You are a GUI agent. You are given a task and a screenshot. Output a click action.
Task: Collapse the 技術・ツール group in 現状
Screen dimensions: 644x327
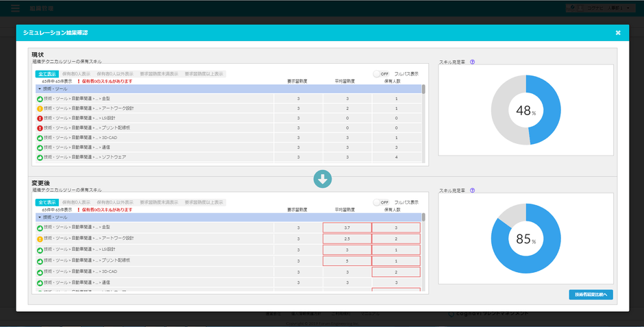[x=39, y=89]
